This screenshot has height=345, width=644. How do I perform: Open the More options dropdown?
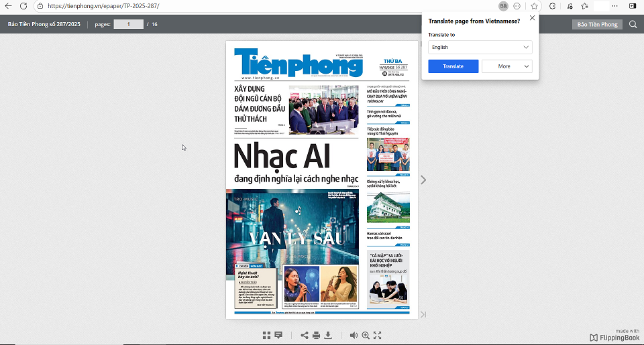click(507, 66)
